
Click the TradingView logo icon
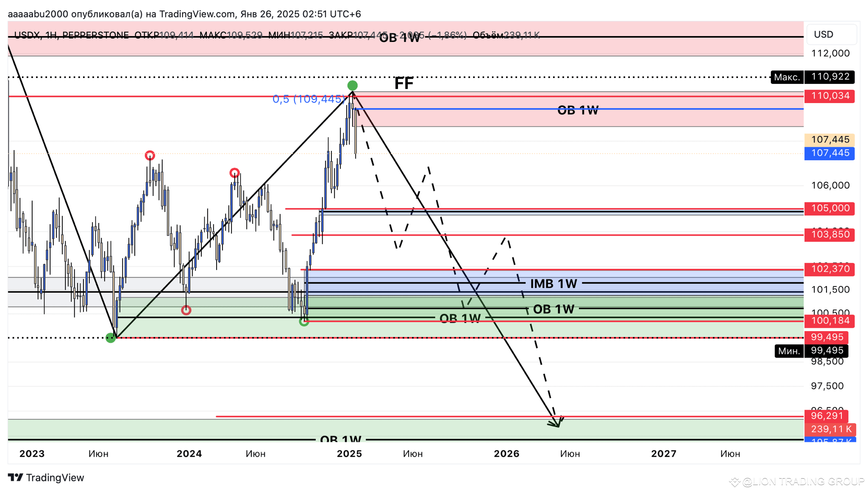pyautogui.click(x=16, y=477)
